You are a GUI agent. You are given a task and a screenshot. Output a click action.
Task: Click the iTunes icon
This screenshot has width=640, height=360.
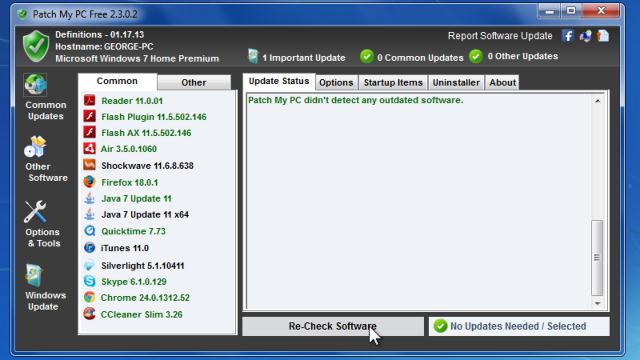click(89, 247)
